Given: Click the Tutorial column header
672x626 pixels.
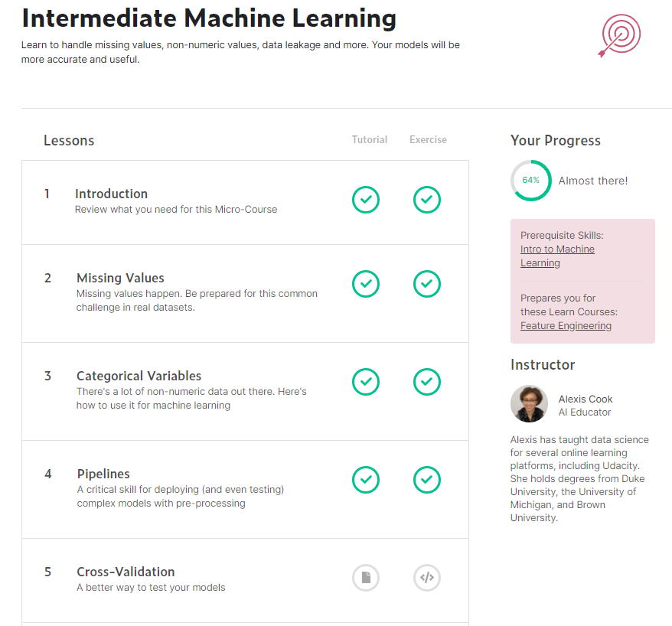Looking at the screenshot, I should pos(369,140).
